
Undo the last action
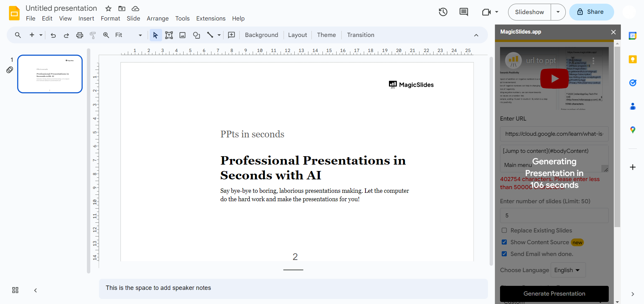pos(53,35)
